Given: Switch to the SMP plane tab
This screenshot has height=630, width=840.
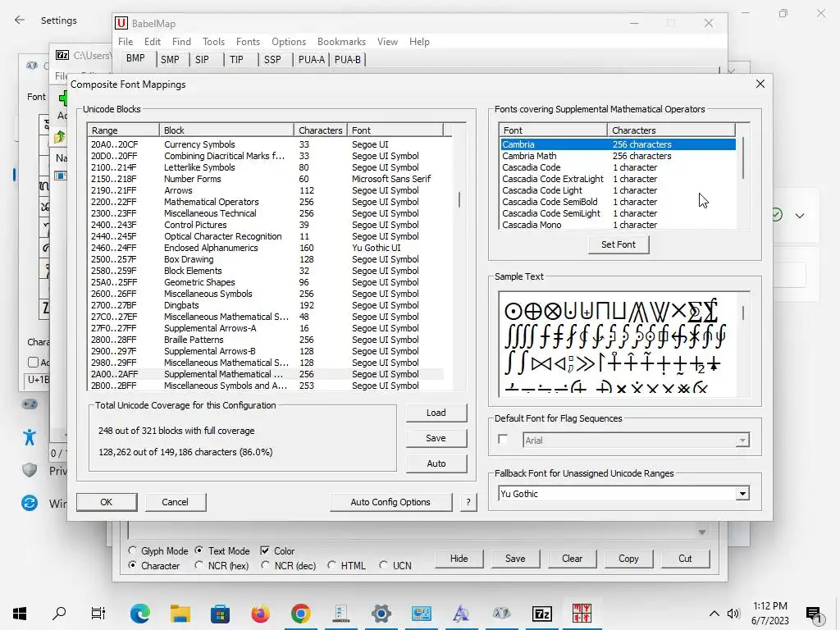Looking at the screenshot, I should (x=170, y=59).
